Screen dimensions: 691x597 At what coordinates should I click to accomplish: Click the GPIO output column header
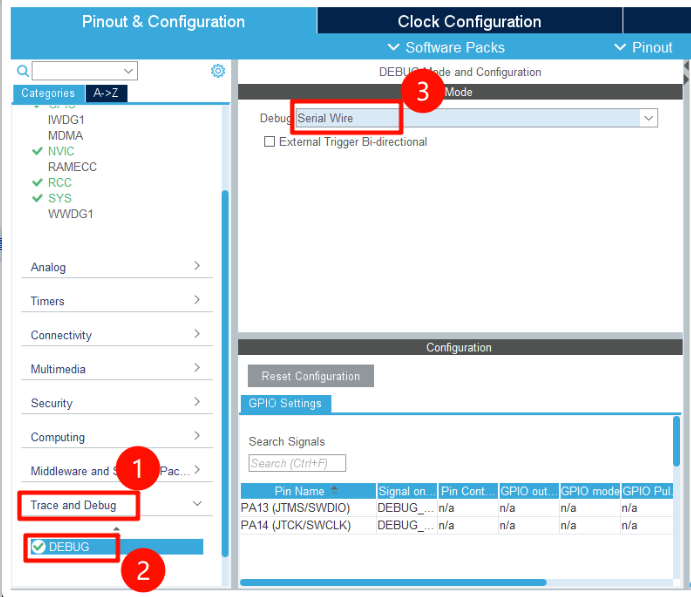click(x=529, y=491)
